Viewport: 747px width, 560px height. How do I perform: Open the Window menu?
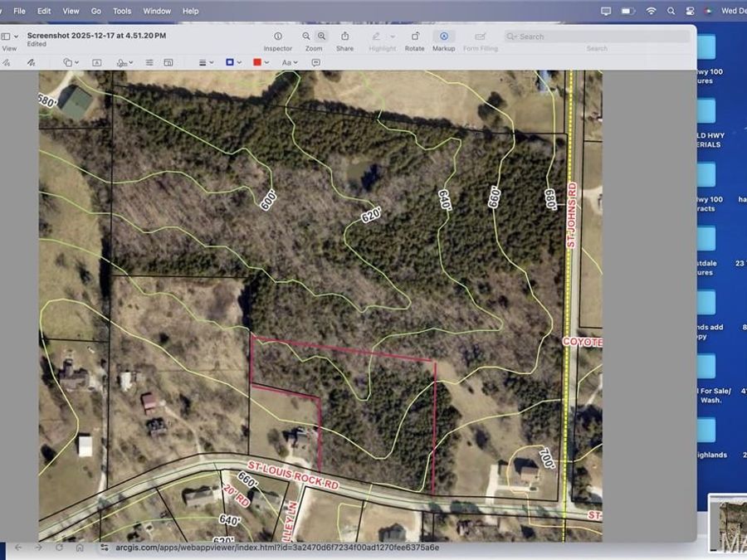157,11
